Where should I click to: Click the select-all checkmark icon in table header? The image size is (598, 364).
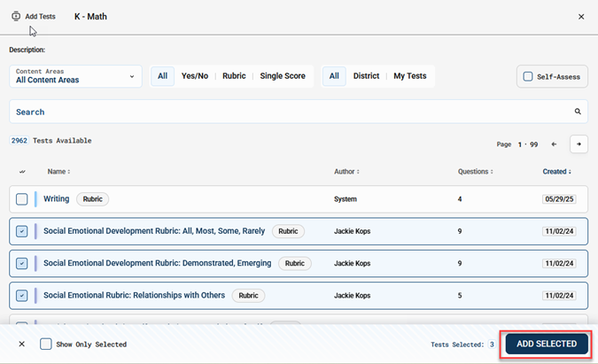[22, 172]
